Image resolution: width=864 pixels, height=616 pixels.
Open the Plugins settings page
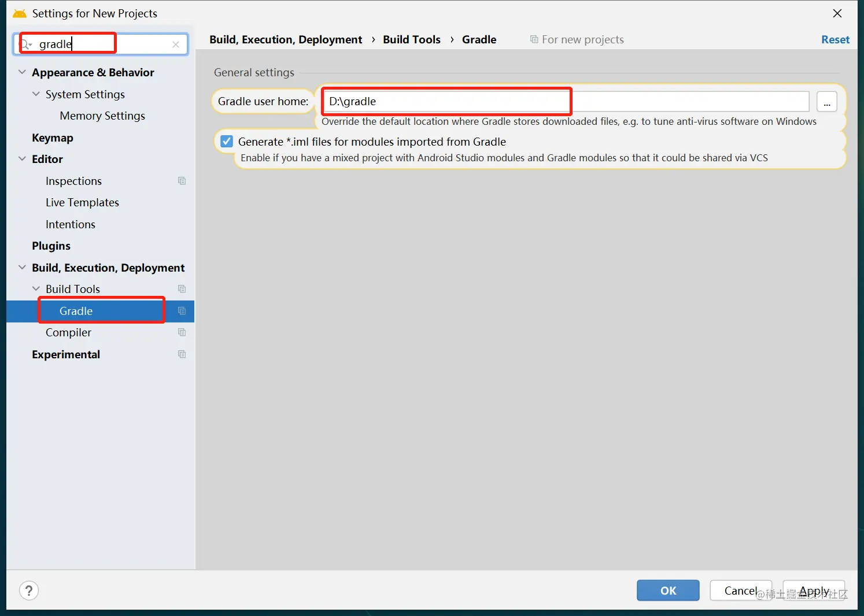(x=51, y=246)
